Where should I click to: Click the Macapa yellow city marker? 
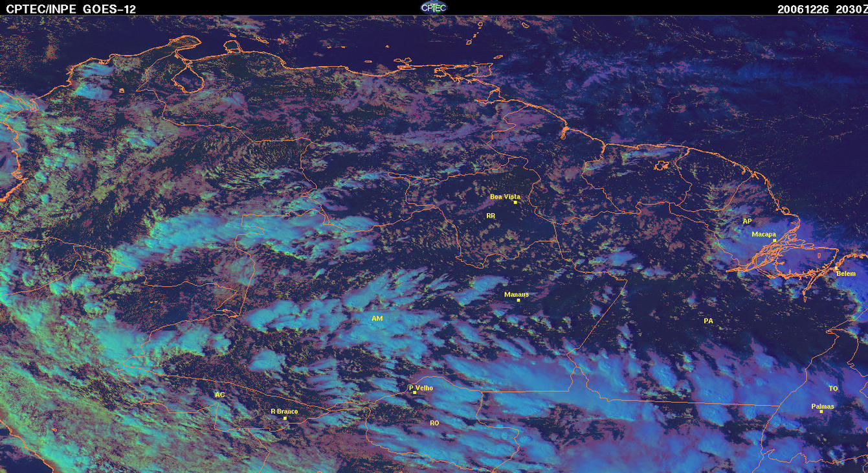[774, 240]
